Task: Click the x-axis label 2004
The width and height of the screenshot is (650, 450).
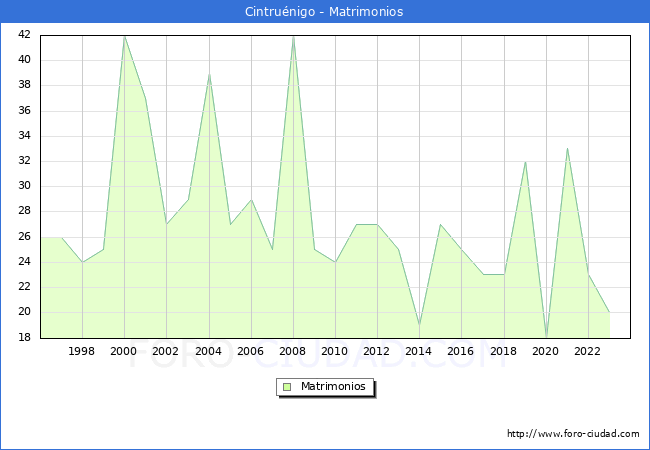Action: [209, 351]
